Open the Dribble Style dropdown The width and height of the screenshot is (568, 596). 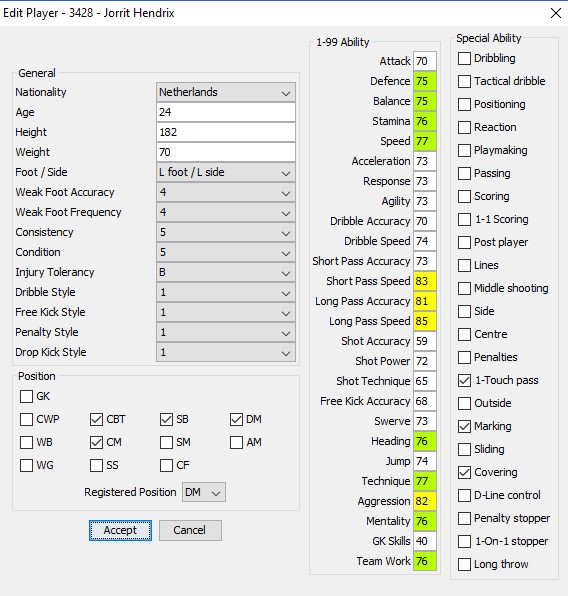226,293
